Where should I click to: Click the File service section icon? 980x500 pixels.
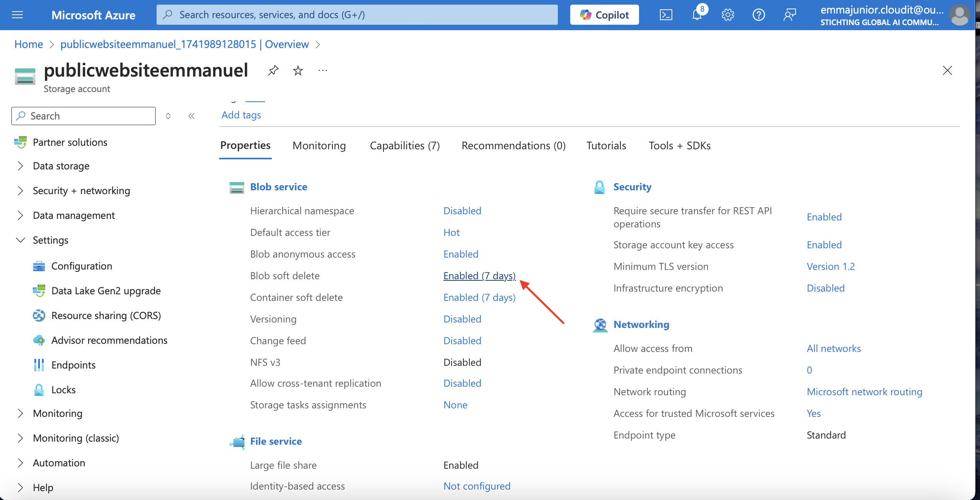pos(237,442)
